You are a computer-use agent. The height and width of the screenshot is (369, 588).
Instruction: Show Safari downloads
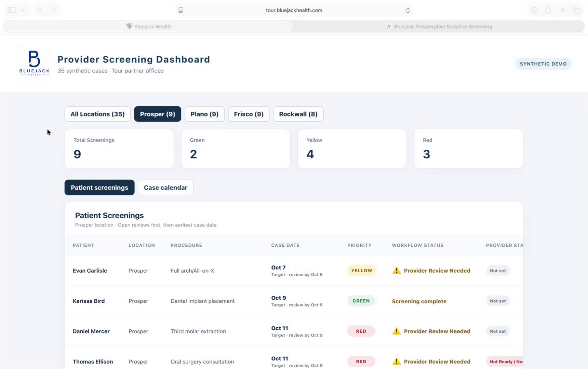click(534, 10)
